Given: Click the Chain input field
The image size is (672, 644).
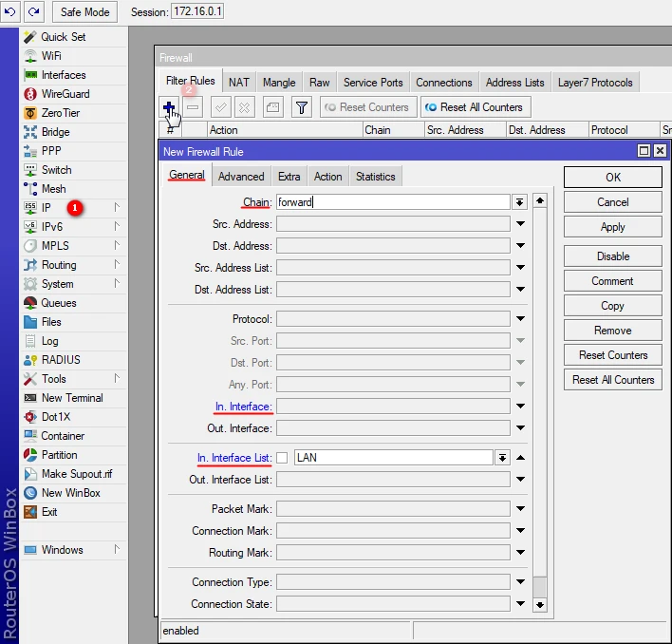Looking at the screenshot, I should click(x=393, y=202).
